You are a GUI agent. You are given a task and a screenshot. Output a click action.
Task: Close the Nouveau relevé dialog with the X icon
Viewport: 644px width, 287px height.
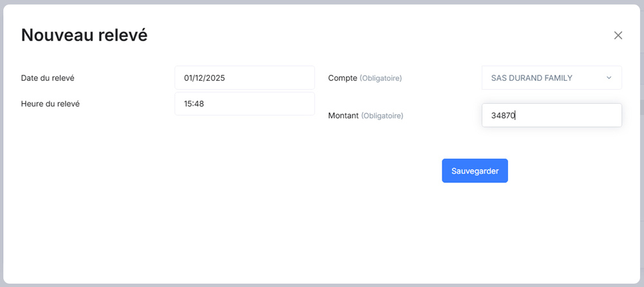click(x=618, y=35)
